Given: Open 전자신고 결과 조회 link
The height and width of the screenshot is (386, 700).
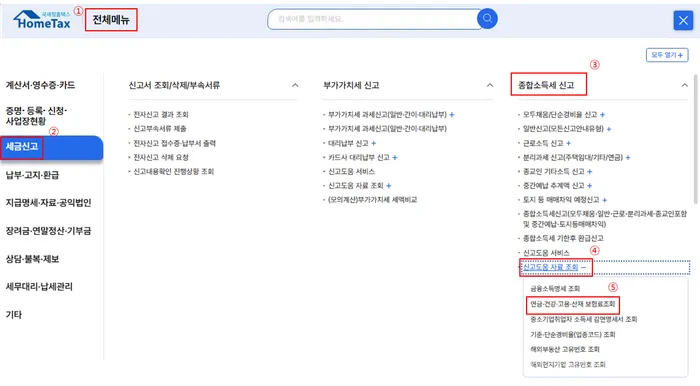Looking at the screenshot, I should [x=161, y=115].
